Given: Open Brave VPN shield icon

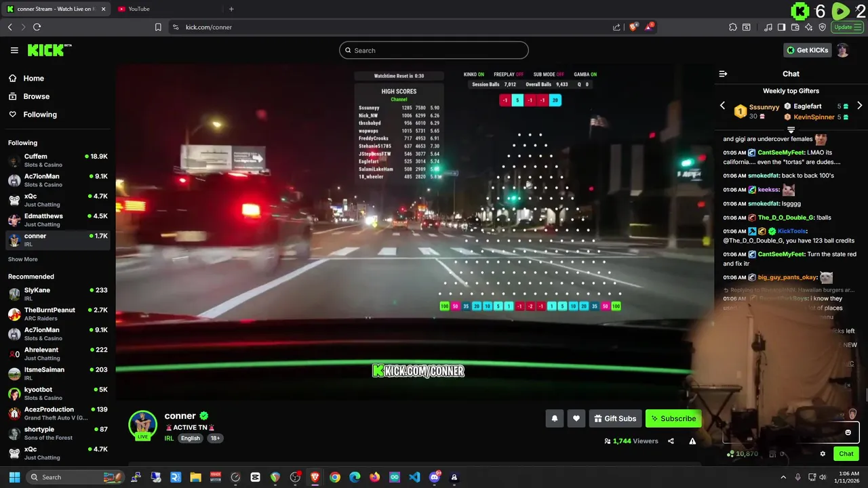Looking at the screenshot, I should coord(823,27).
